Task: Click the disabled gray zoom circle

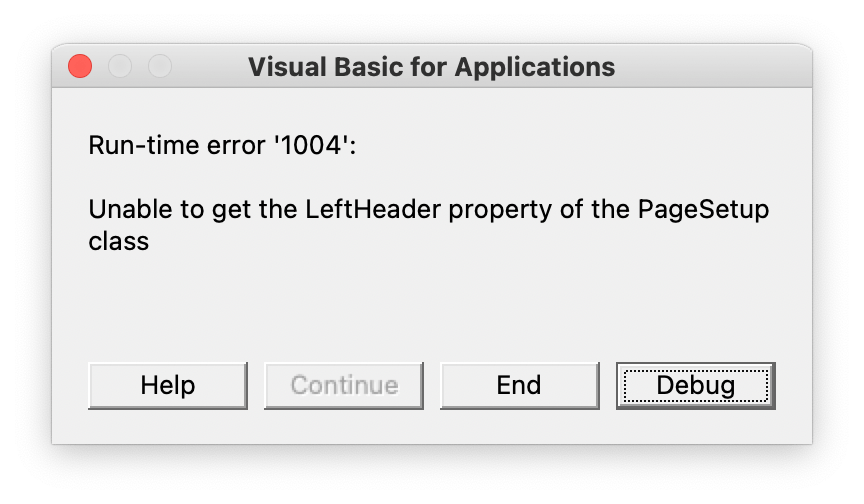Action: [160, 66]
